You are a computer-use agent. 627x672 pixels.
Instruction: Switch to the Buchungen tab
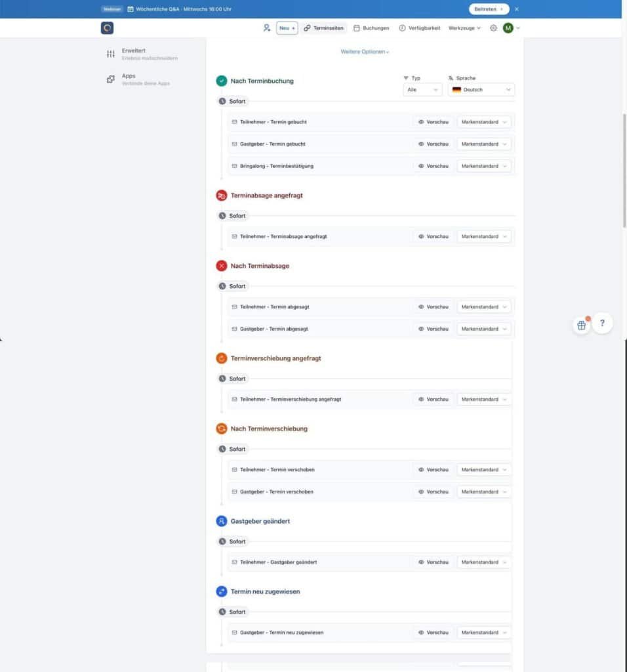point(371,28)
